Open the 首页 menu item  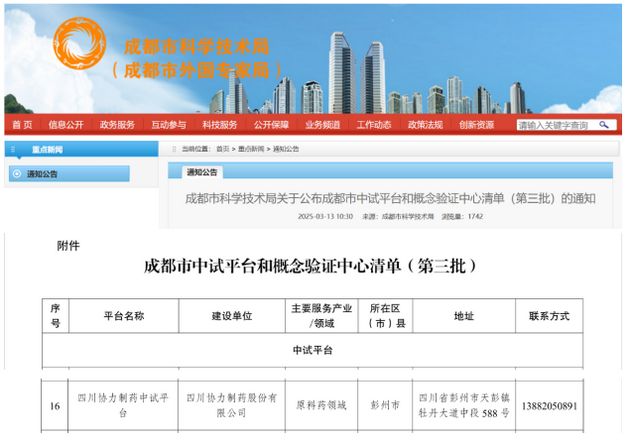(x=22, y=125)
